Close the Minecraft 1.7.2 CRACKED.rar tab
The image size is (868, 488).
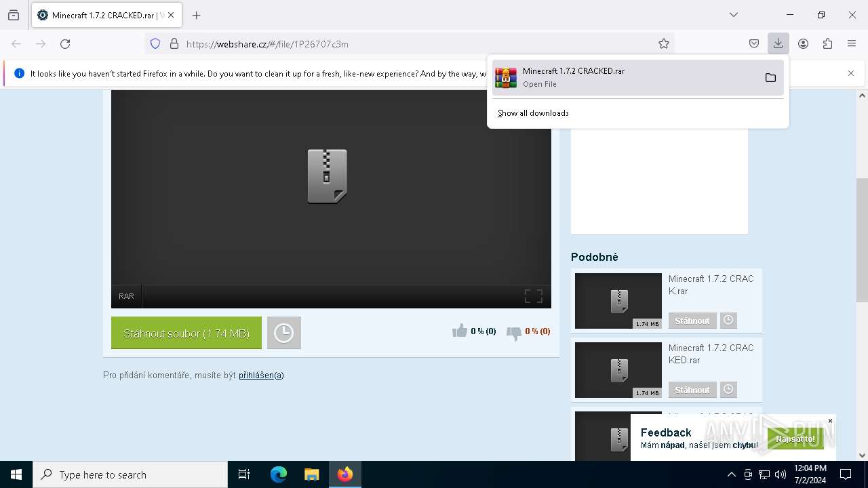click(x=171, y=15)
